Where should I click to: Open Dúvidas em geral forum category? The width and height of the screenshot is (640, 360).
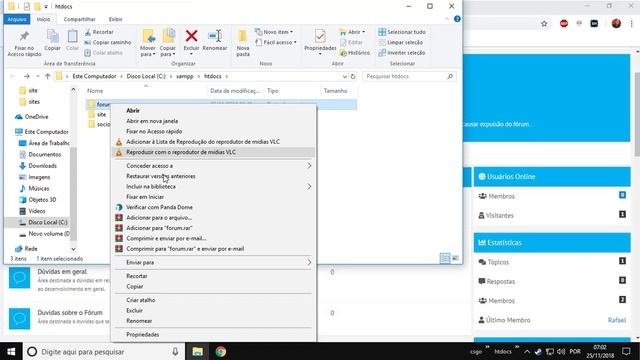62,271
